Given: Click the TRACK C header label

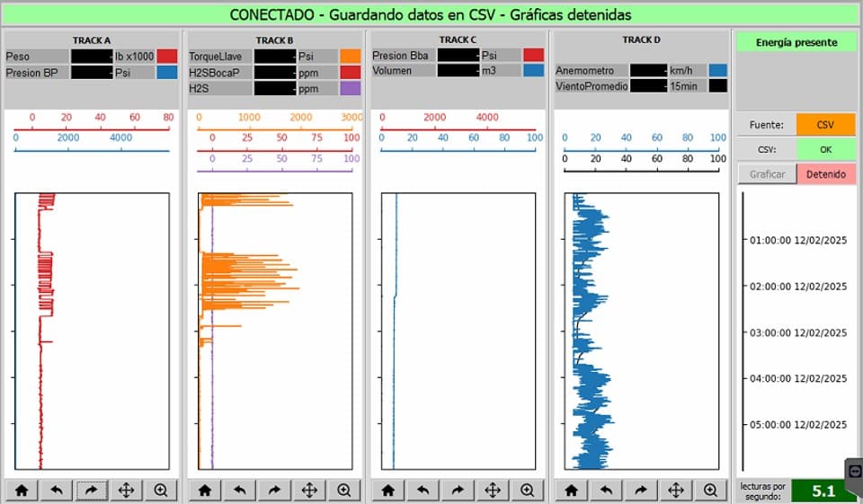Looking at the screenshot, I should click(458, 40).
